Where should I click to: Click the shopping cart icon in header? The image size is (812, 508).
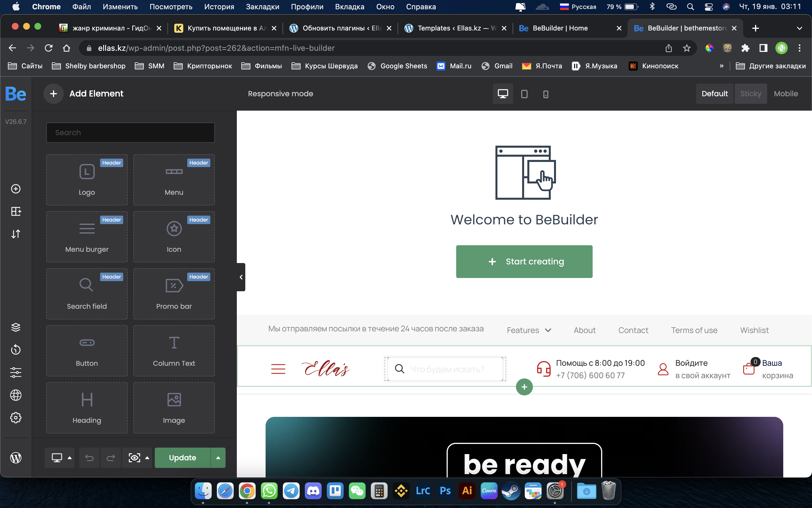[x=749, y=368]
